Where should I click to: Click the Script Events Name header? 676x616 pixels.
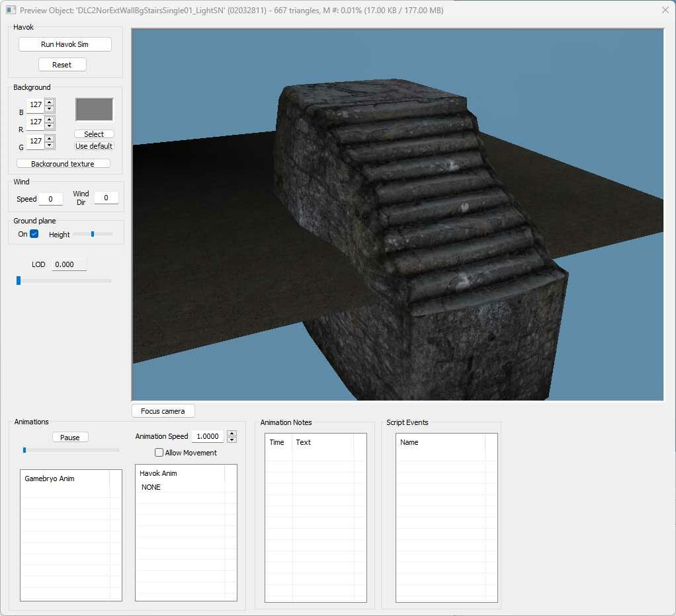coord(441,442)
